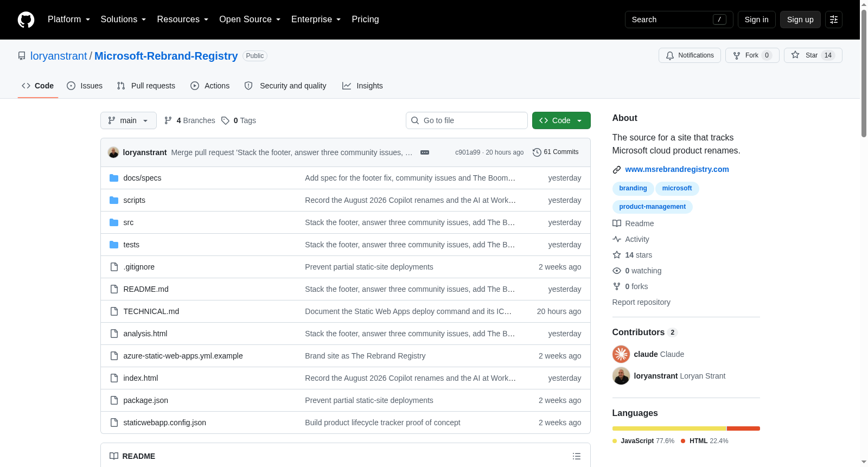
Task: Click the Claude contributor avatar
Action: [621, 354]
